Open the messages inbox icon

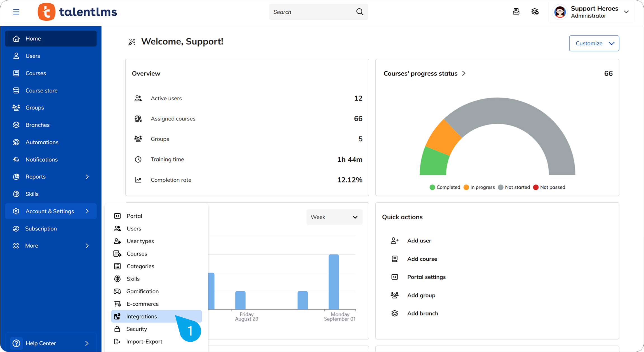pyautogui.click(x=516, y=12)
